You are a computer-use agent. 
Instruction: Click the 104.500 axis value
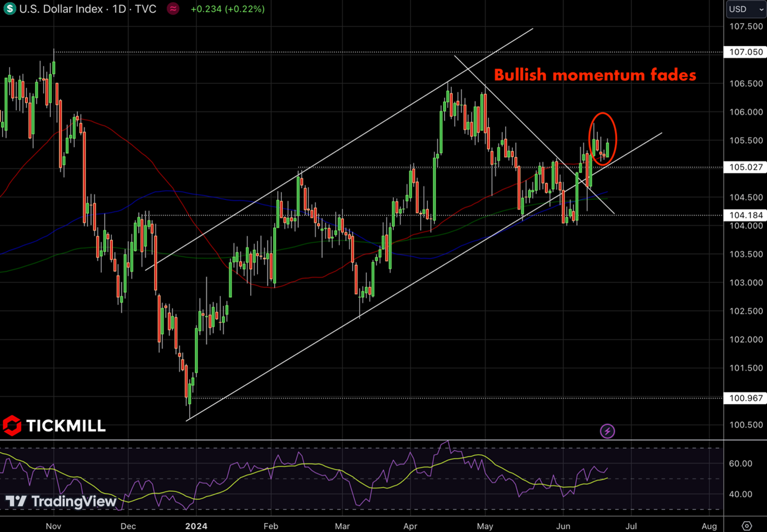[746, 197]
